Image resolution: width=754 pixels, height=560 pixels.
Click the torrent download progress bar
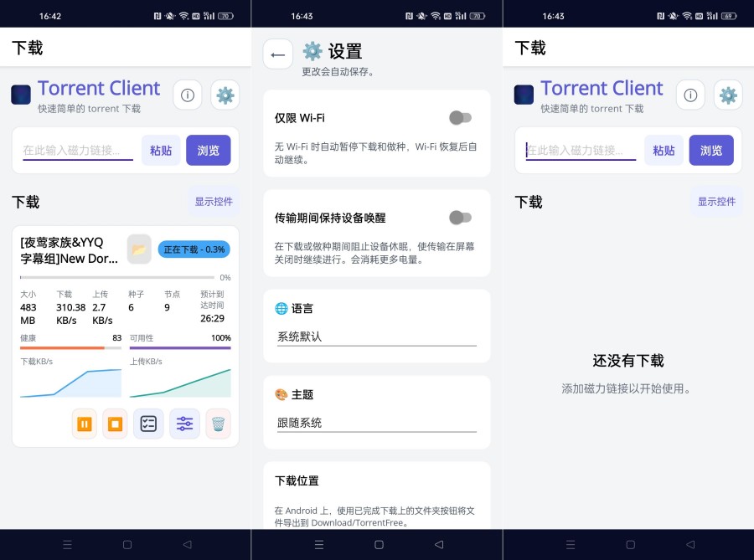point(117,277)
